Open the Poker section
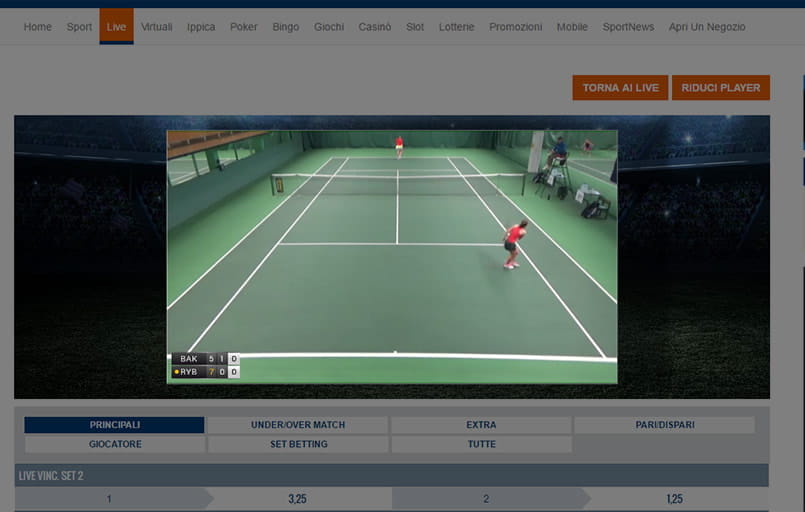This screenshot has height=512, width=805. (243, 27)
